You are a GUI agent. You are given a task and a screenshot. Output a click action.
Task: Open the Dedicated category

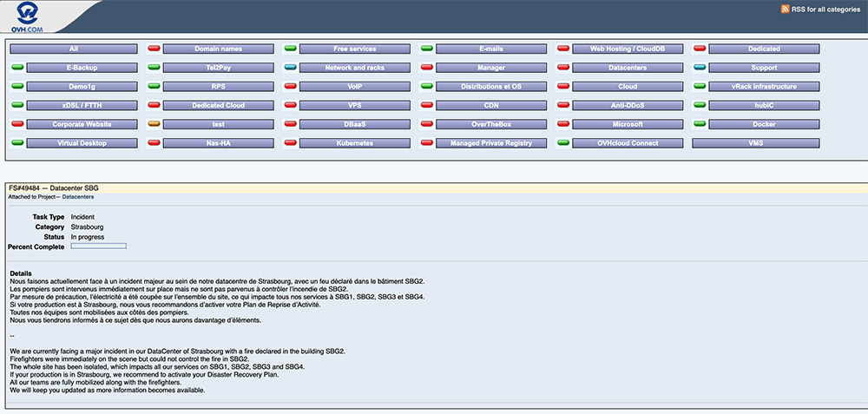click(x=764, y=49)
